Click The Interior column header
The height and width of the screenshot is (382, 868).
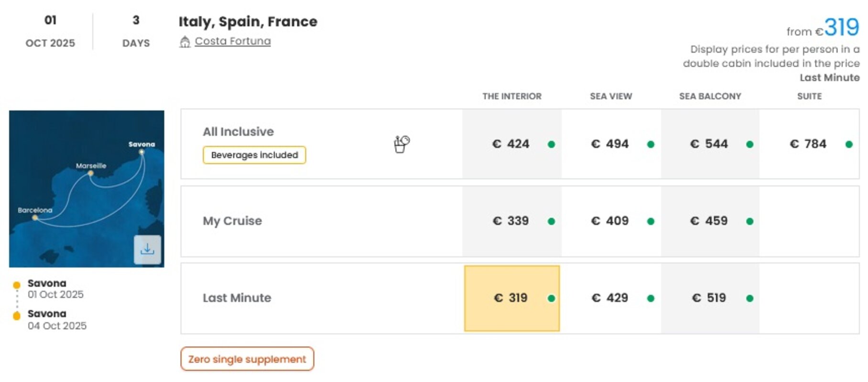pyautogui.click(x=512, y=96)
